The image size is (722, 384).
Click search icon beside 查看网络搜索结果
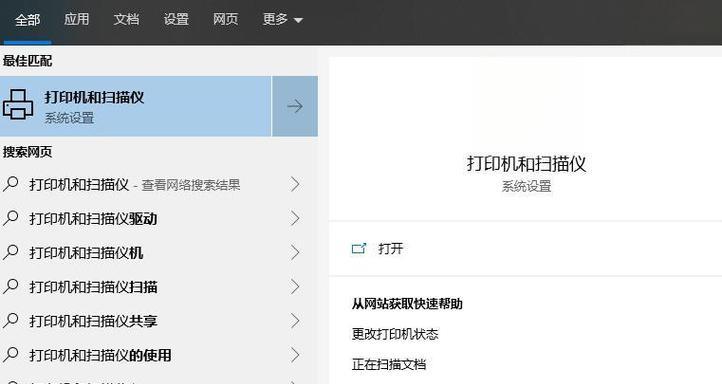[x=11, y=184]
